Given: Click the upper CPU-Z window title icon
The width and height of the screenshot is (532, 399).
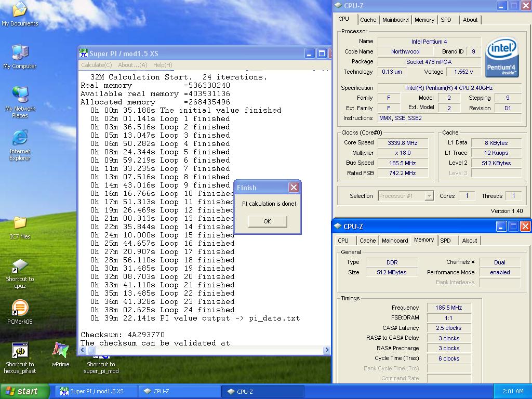Looking at the screenshot, I should coord(338,5).
